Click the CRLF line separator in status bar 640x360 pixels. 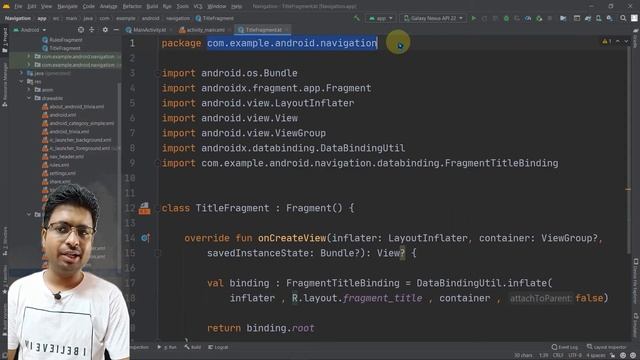[558, 355]
